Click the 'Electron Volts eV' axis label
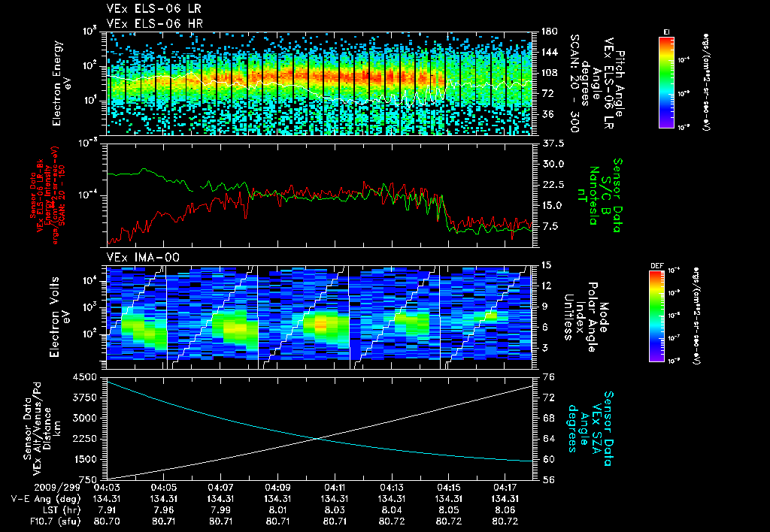Viewport: 770px width, 532px height. click(x=59, y=317)
